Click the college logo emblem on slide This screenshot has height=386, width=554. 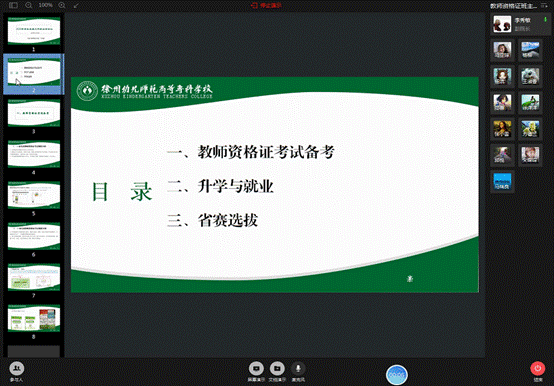click(x=87, y=91)
